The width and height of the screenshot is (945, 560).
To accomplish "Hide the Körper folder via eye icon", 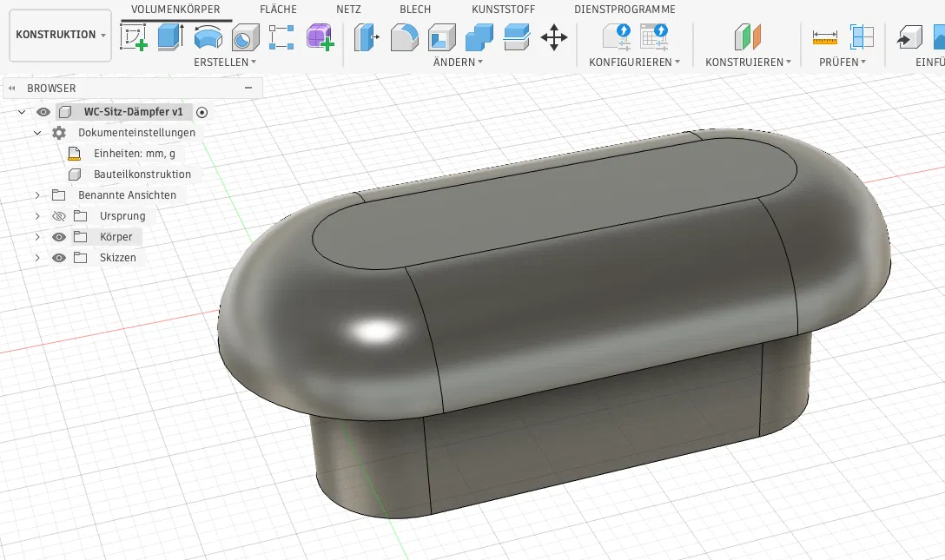I will point(58,237).
